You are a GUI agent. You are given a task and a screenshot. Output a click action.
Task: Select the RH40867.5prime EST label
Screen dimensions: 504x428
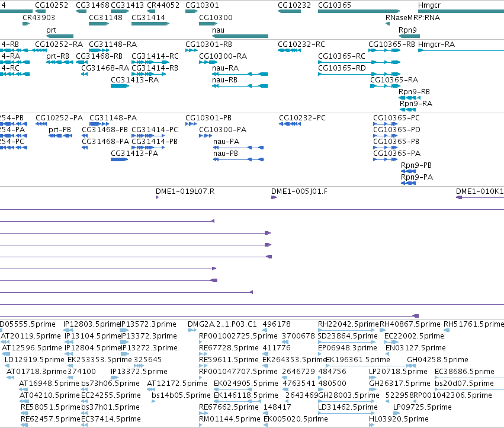(x=410, y=324)
